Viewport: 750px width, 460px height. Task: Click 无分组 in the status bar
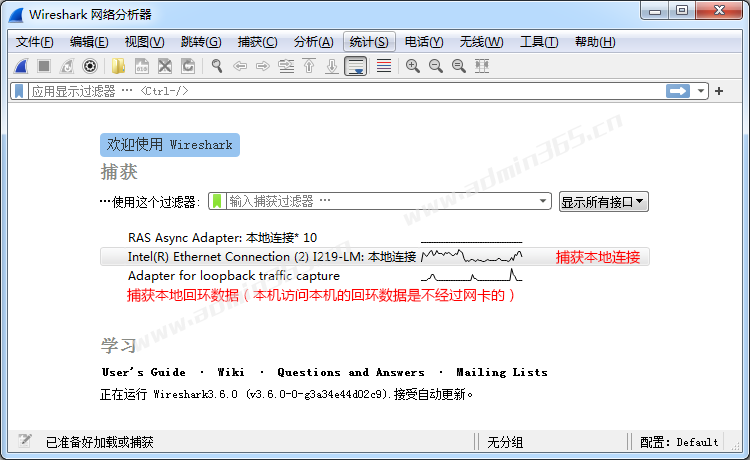(x=505, y=442)
